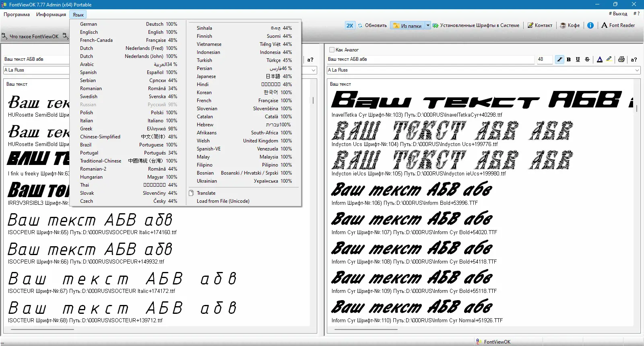Select Czech Česky language
This screenshot has width=644, height=346.
(x=128, y=201)
